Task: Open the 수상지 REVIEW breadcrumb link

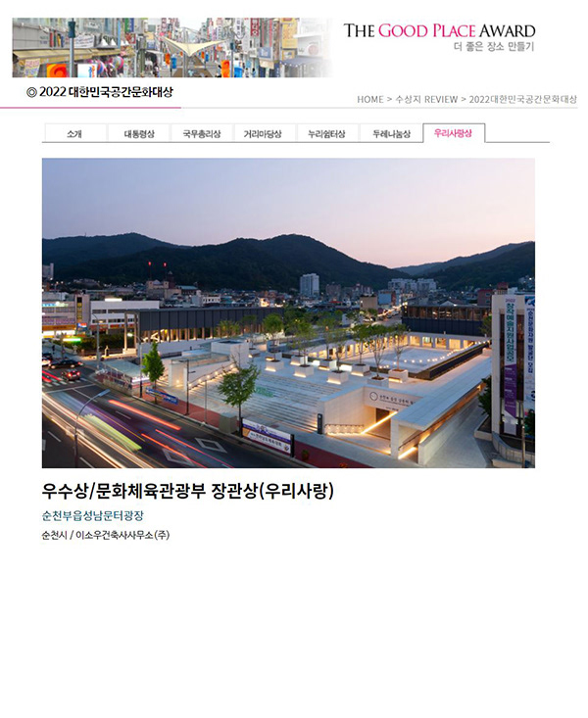Action: (426, 99)
